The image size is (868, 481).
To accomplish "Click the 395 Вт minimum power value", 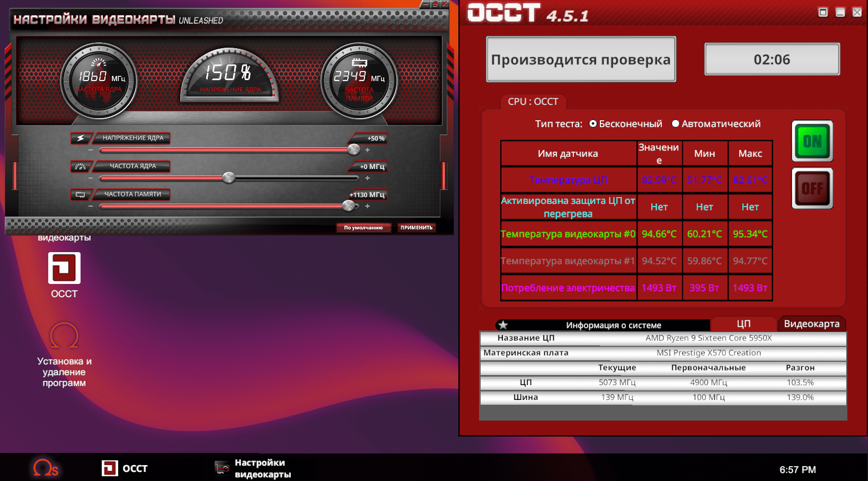I will pyautogui.click(x=704, y=288).
